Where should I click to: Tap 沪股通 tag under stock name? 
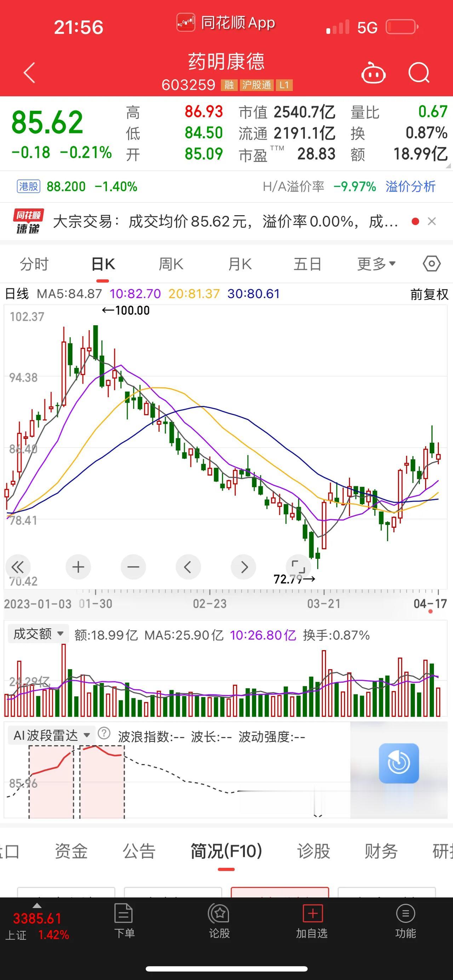256,85
